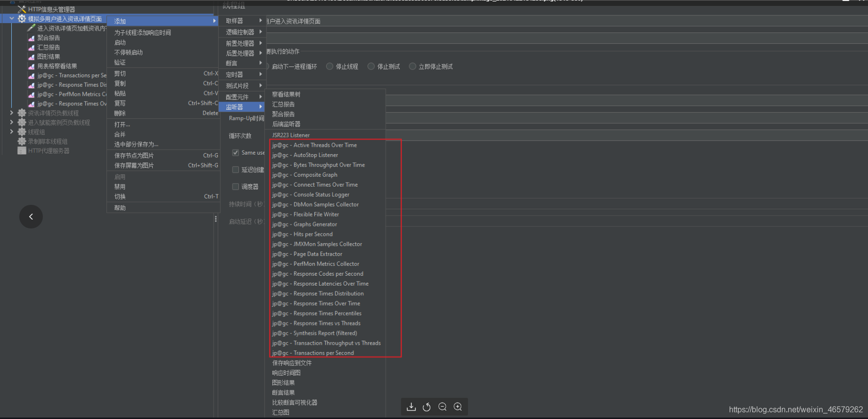This screenshot has width=868, height=419.
Task: Click the HTTP信息头管理器 wrench icon
Action: pos(22,9)
